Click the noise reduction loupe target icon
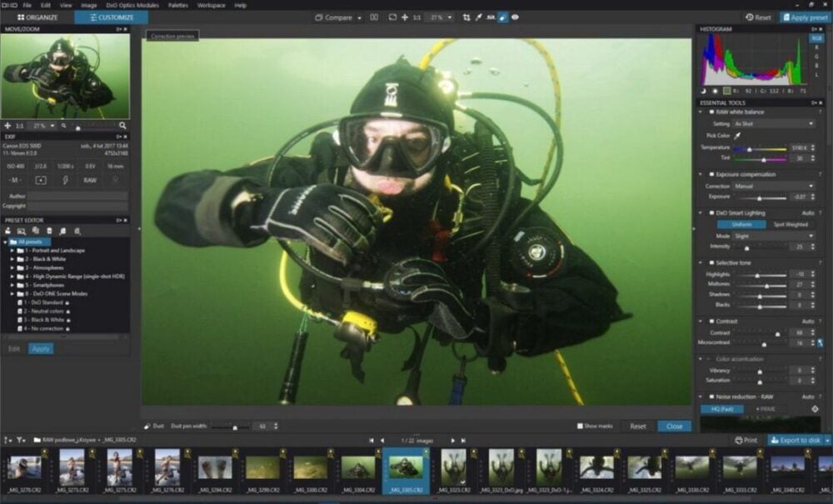The height and width of the screenshot is (504, 833). point(815,409)
